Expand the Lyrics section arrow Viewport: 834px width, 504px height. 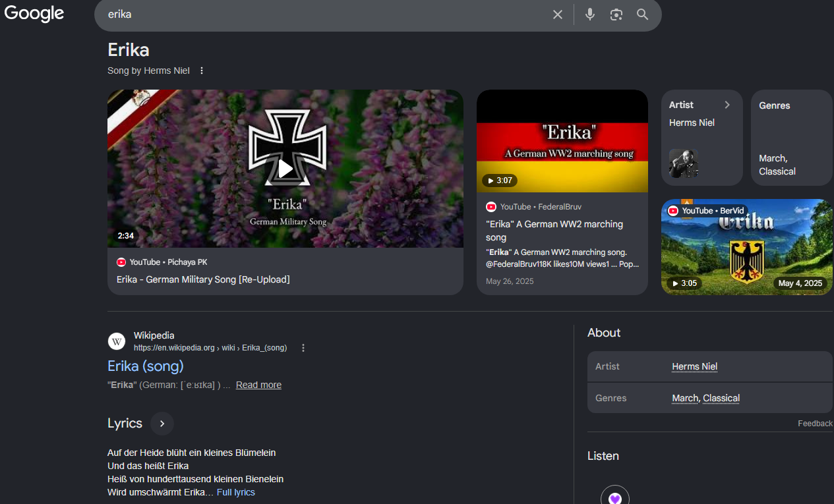click(x=162, y=424)
